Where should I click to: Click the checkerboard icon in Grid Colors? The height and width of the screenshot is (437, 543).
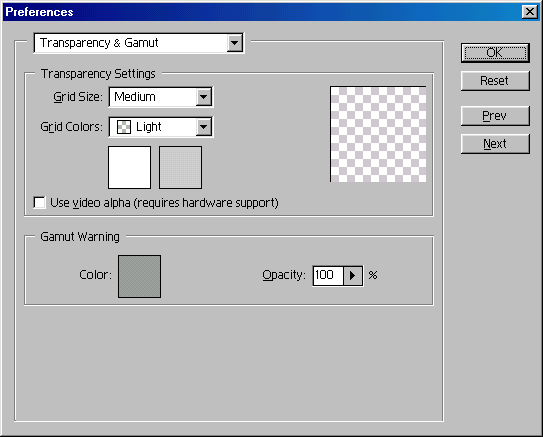124,127
